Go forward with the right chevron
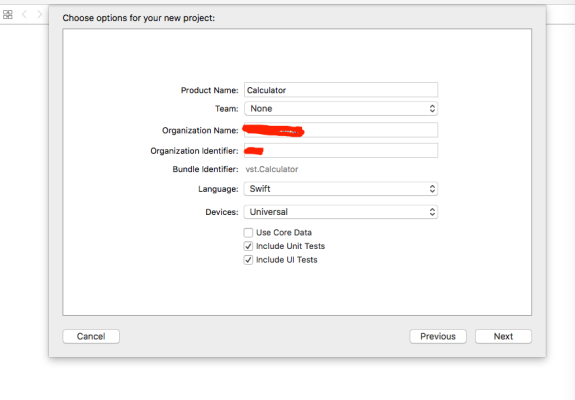This screenshot has width=575, height=400. pos(40,15)
